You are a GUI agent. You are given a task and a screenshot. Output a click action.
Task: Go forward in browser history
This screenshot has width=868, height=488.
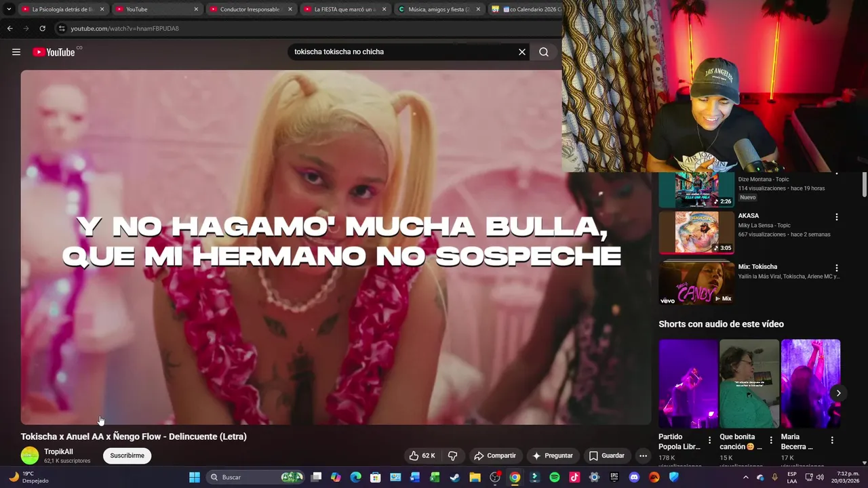26,28
